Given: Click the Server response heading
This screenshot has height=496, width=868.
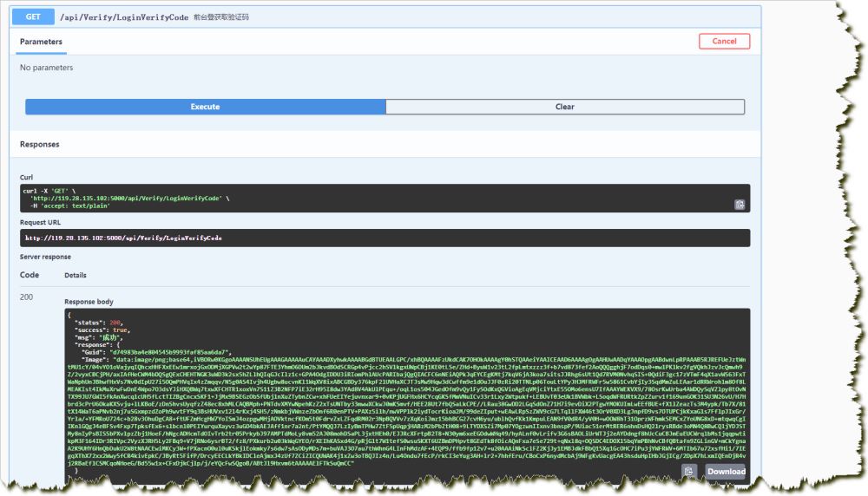Looking at the screenshot, I should point(44,258).
